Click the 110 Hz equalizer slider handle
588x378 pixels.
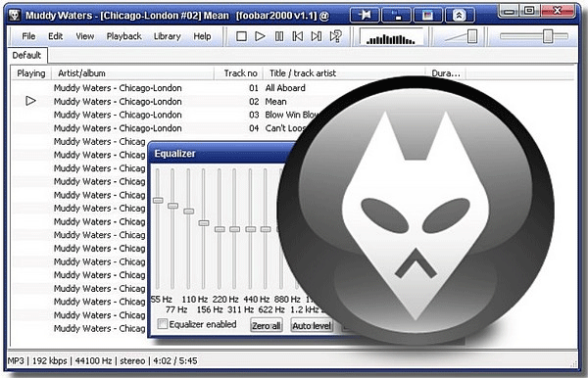[x=188, y=212]
